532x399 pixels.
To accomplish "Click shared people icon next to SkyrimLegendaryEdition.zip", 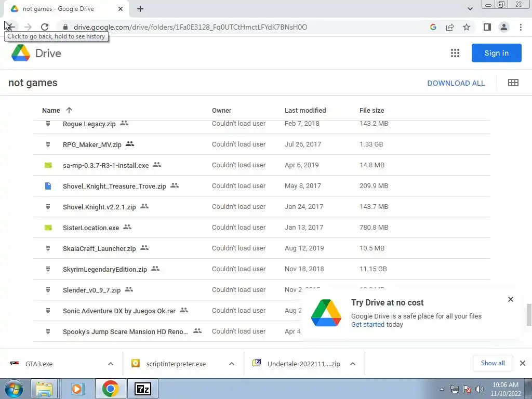I will [155, 269].
